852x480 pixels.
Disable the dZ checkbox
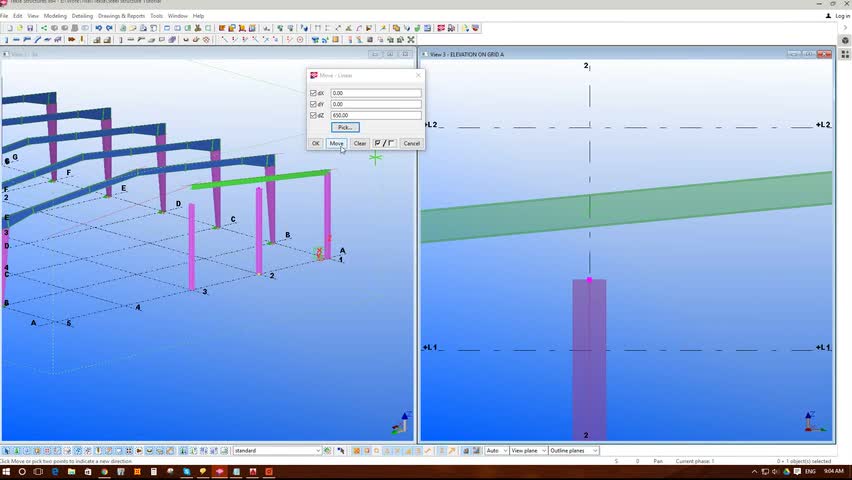pyautogui.click(x=313, y=115)
